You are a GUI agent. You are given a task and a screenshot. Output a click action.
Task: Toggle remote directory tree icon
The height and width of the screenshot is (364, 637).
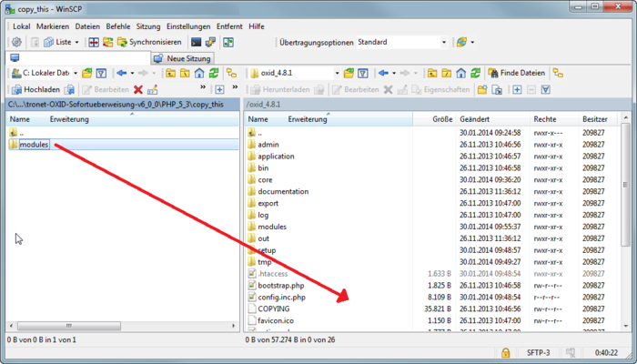(x=558, y=73)
